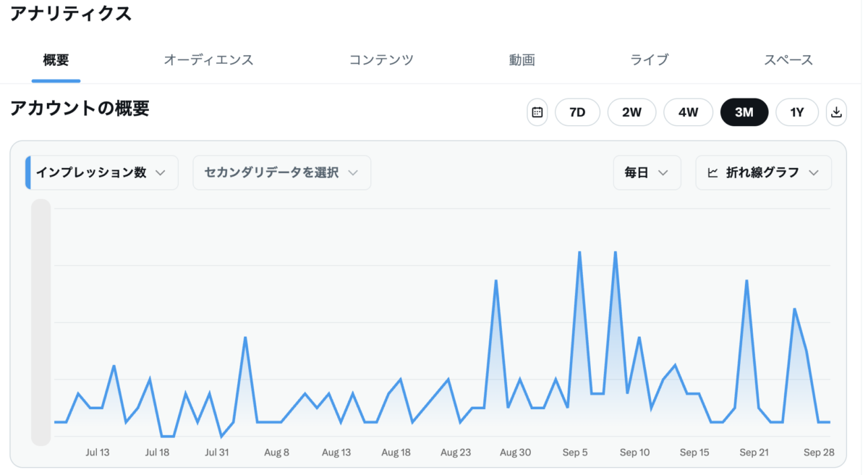Open the 毎日 interval dropdown
This screenshot has width=868, height=475.
647,172
